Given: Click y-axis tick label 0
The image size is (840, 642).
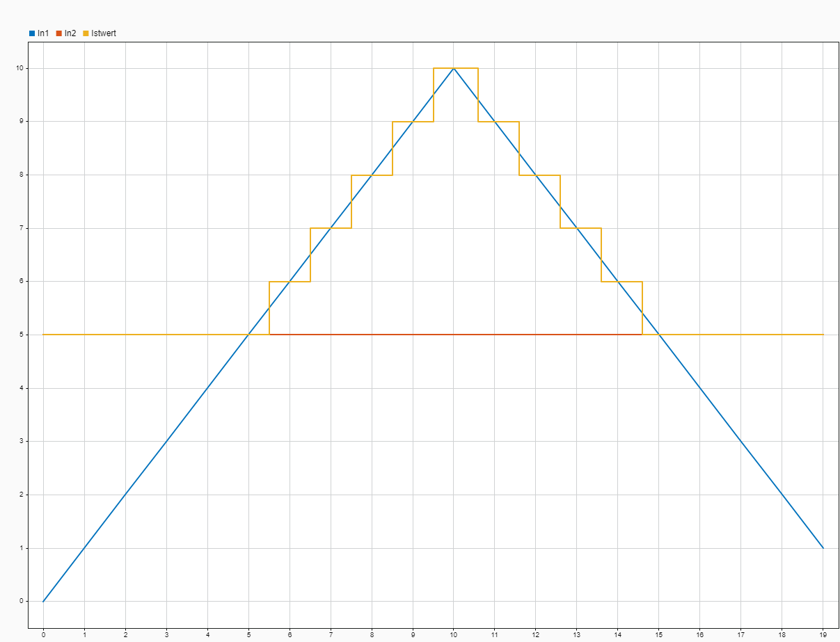Looking at the screenshot, I should (22, 601).
